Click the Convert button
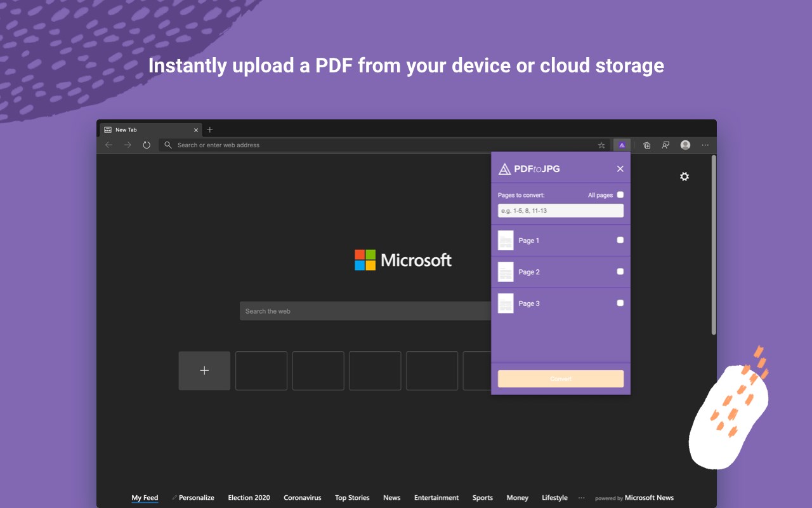This screenshot has height=508, width=812. coord(561,379)
